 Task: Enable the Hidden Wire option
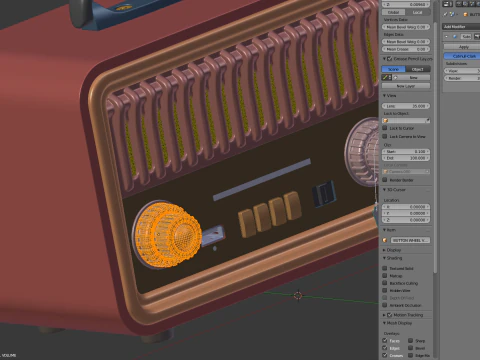(385, 290)
